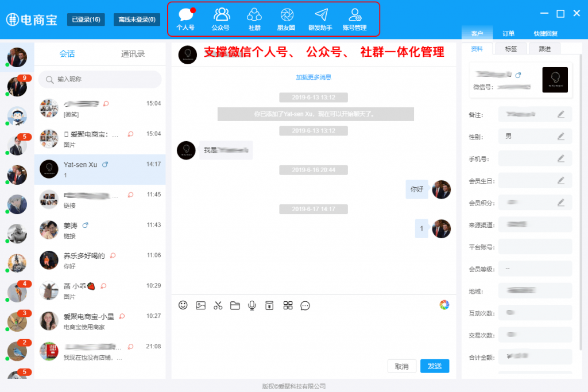
Task: Edit the 备注 remark field pencil
Action: click(x=560, y=114)
